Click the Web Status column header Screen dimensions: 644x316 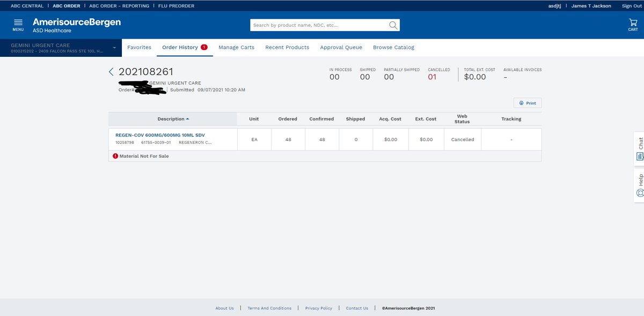coord(462,119)
